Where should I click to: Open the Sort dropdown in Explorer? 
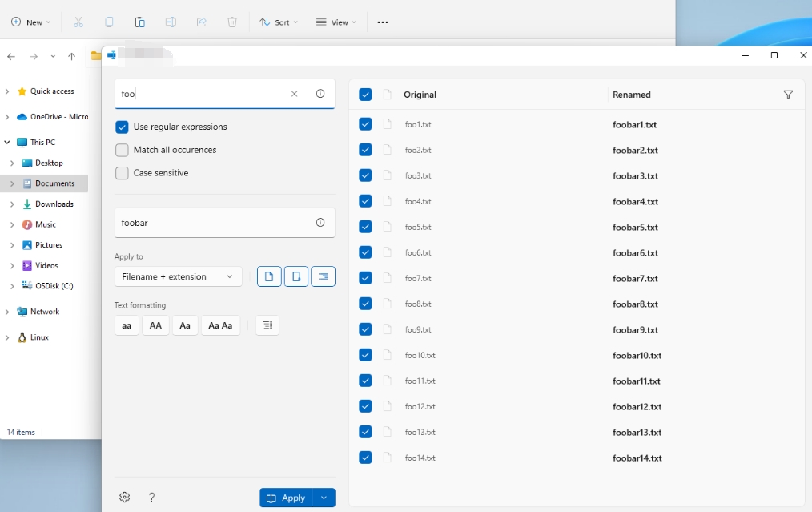(x=279, y=22)
